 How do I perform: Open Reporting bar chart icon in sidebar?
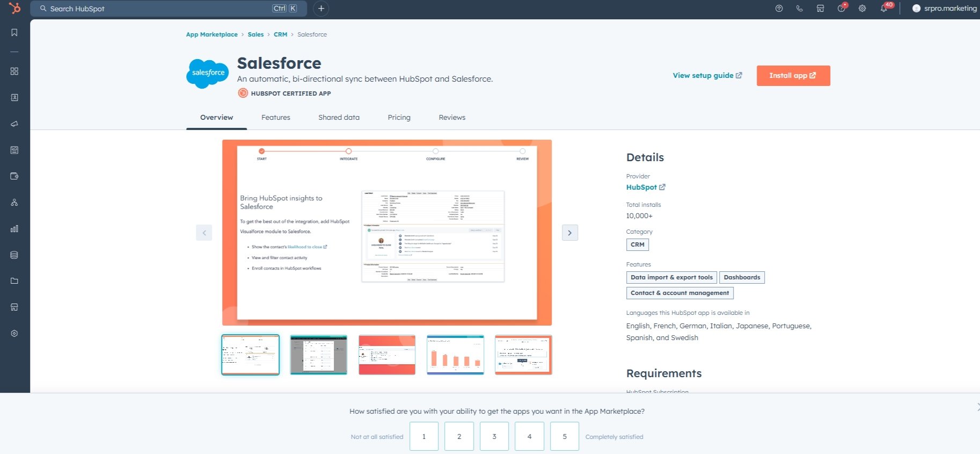point(14,229)
